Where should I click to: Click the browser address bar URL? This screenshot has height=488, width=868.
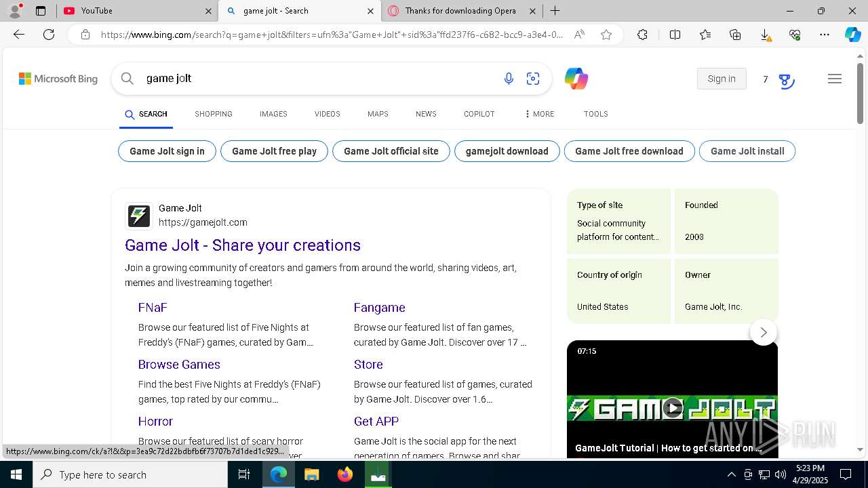coord(332,35)
